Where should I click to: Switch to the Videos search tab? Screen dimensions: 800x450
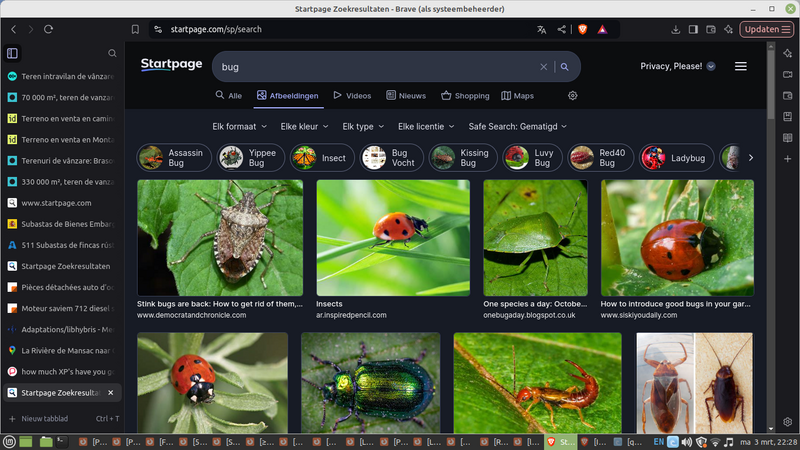point(352,96)
